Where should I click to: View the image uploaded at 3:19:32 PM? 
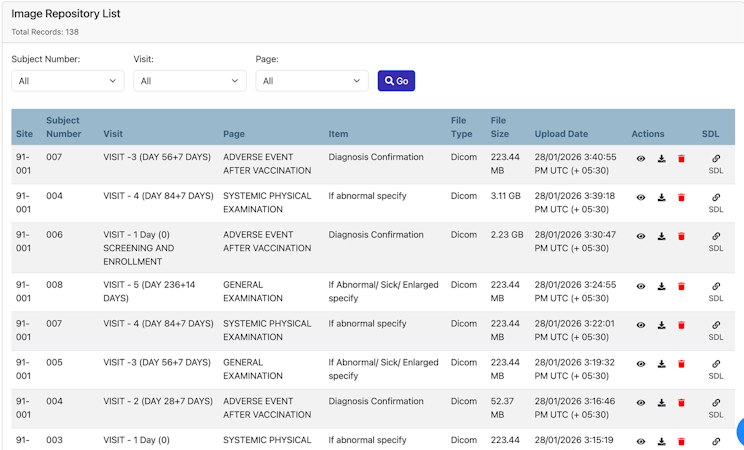coord(641,364)
